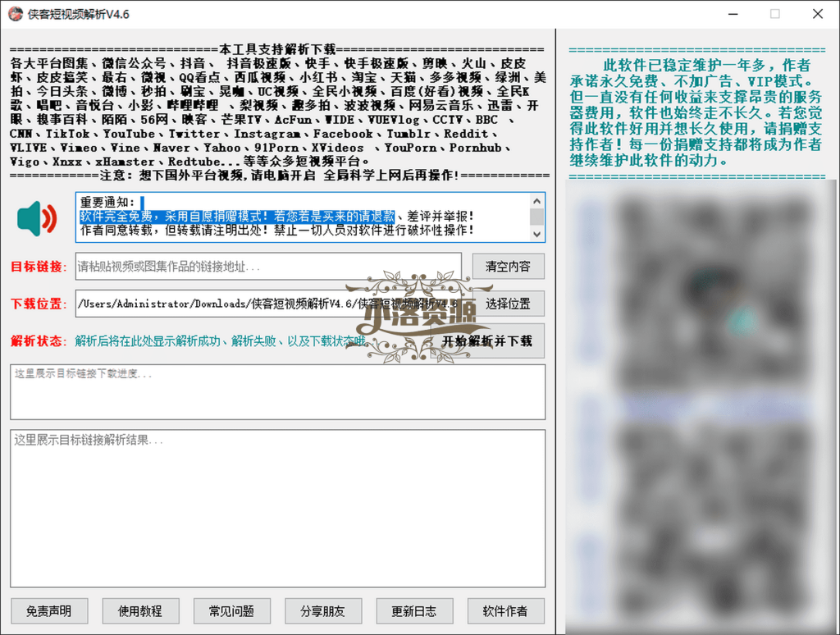The image size is (840, 635).
Task: Close the application window
Action: (x=818, y=14)
